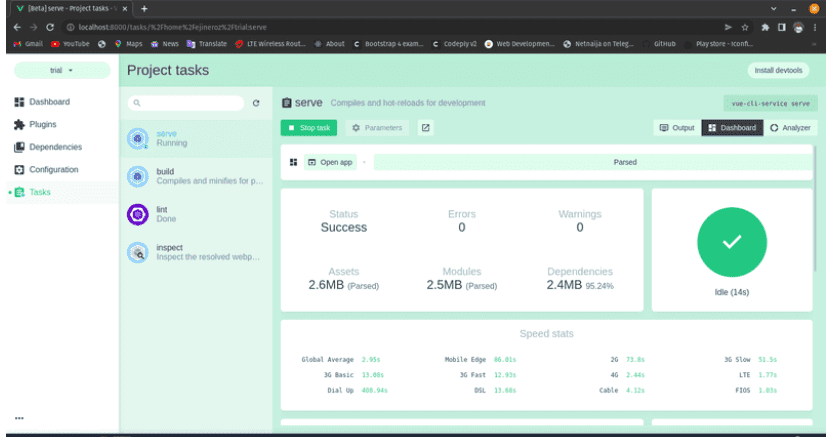Click the tab search chevron in title bar
Image resolution: width=833 pixels, height=437 pixels.
774,8
